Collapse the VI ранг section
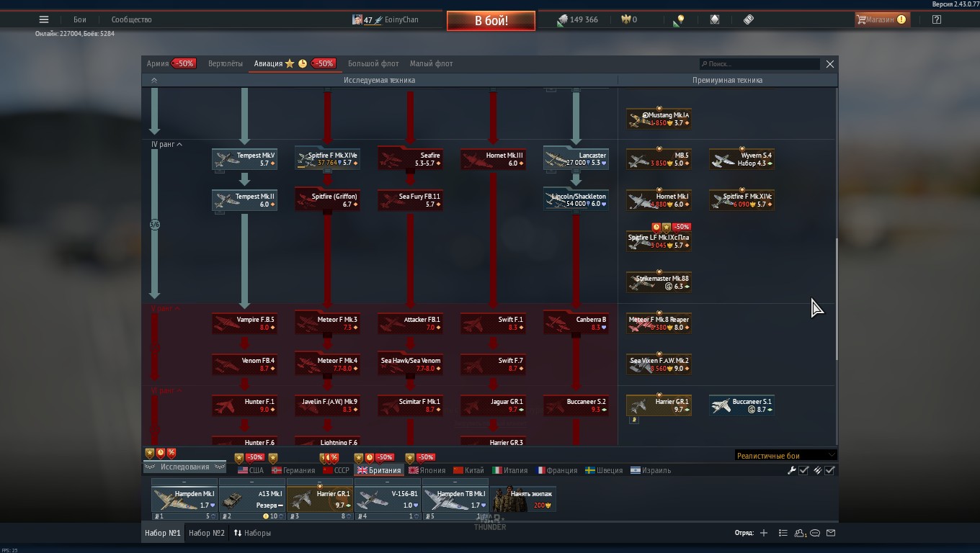 point(166,391)
